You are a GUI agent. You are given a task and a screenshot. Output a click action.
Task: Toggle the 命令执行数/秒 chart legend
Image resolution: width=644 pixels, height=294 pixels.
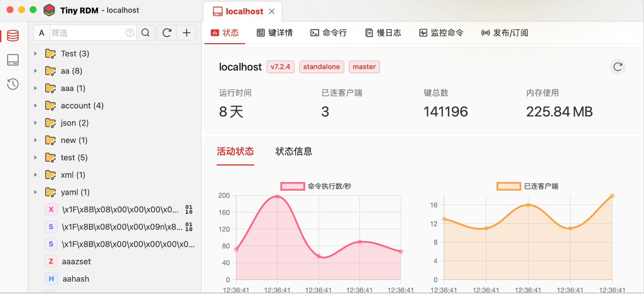(316, 186)
